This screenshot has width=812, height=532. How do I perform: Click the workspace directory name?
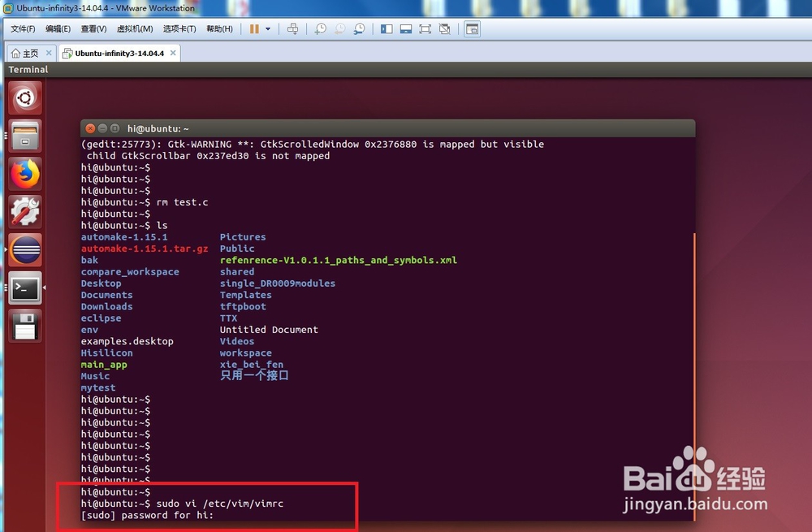point(245,353)
